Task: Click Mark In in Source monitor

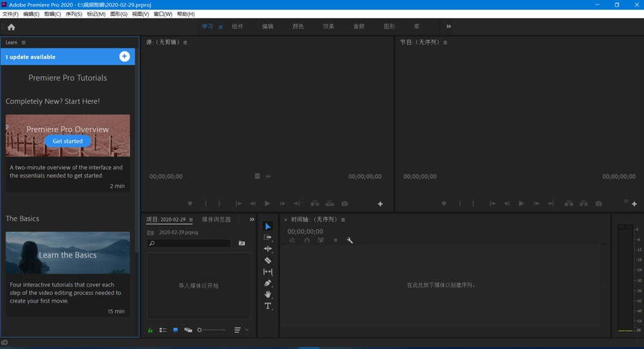Action: pyautogui.click(x=206, y=203)
